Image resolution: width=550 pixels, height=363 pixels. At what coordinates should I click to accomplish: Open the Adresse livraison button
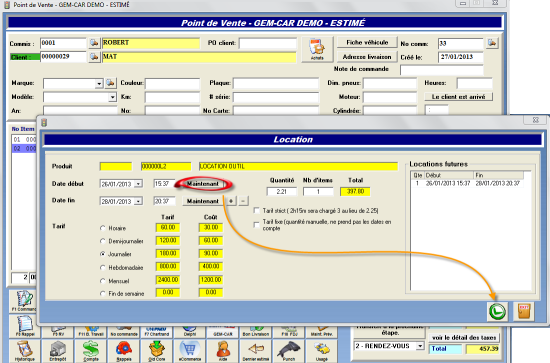tap(367, 56)
